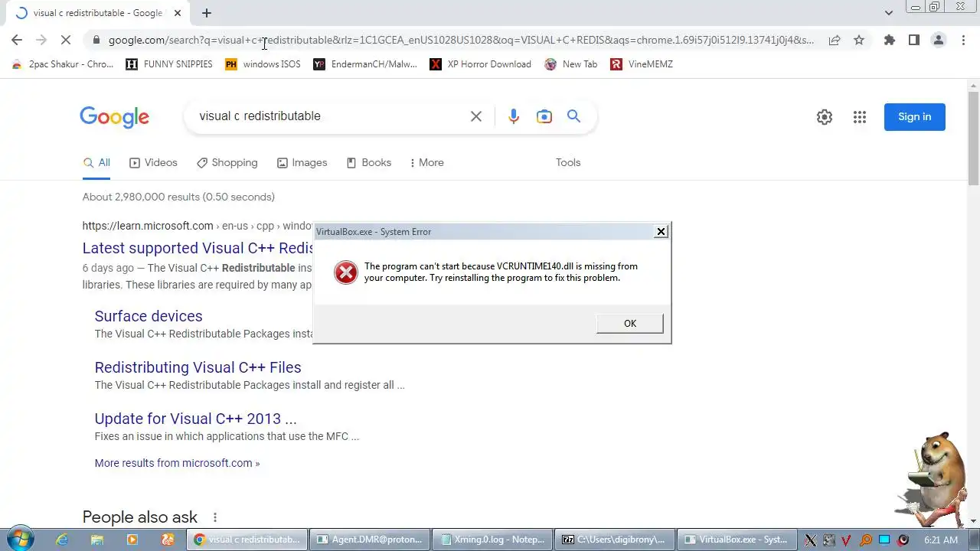Open the Chrome profile avatar
Screen dimensions: 980x551
tap(939, 40)
